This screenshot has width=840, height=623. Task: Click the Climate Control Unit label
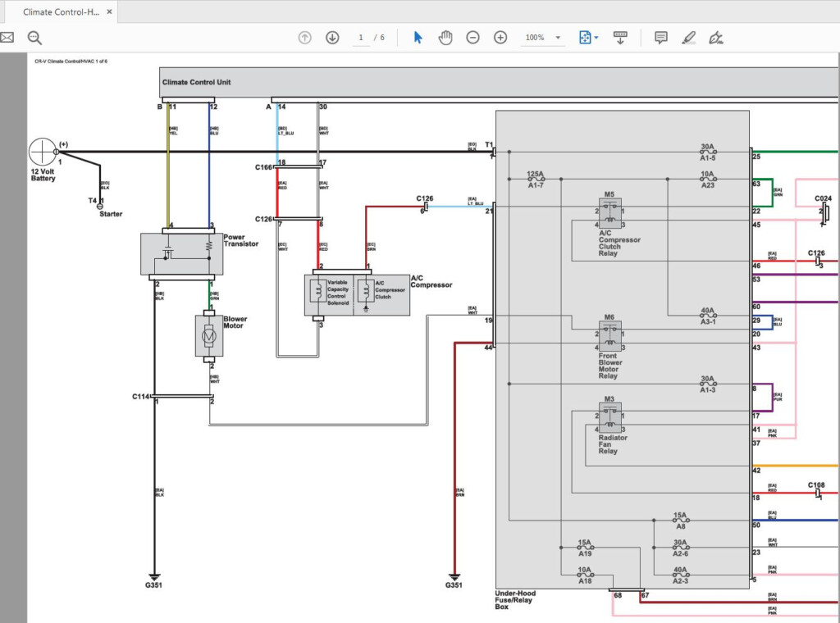click(197, 82)
